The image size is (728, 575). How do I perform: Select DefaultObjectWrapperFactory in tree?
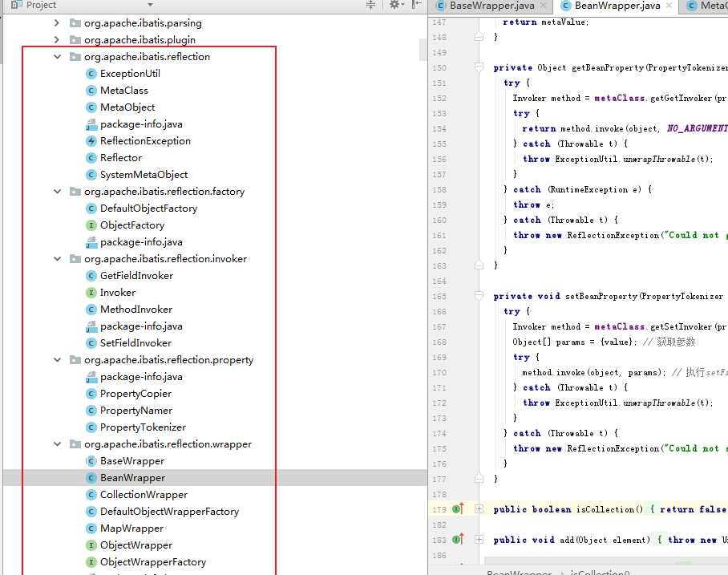169,512
